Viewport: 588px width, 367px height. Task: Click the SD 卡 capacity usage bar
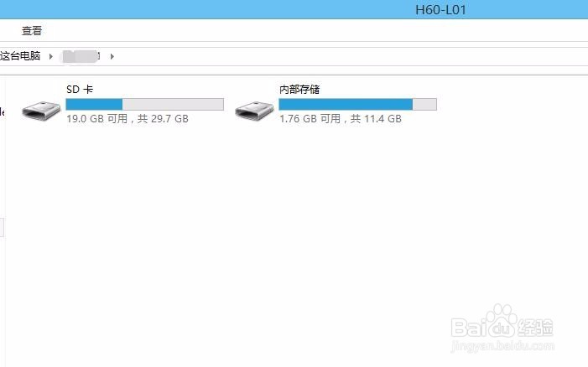click(x=145, y=104)
